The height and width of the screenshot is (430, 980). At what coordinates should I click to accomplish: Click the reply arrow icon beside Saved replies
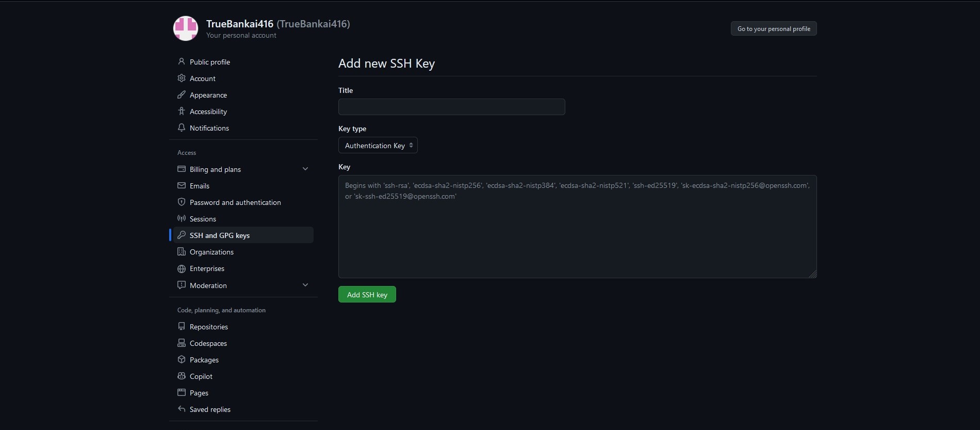coord(182,409)
